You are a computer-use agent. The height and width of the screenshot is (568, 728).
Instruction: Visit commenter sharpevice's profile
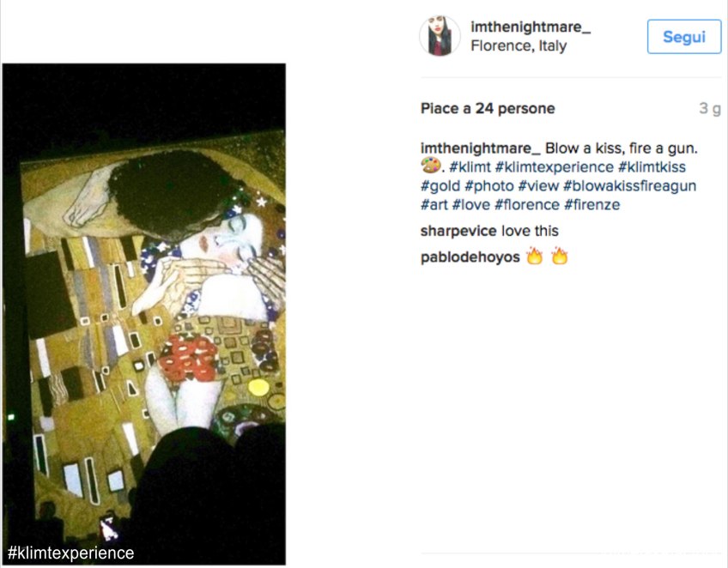458,231
